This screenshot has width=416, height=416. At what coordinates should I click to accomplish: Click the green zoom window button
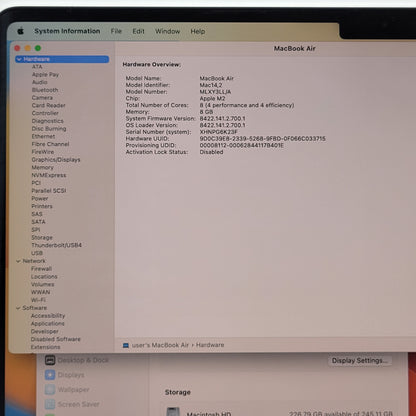tap(38, 48)
